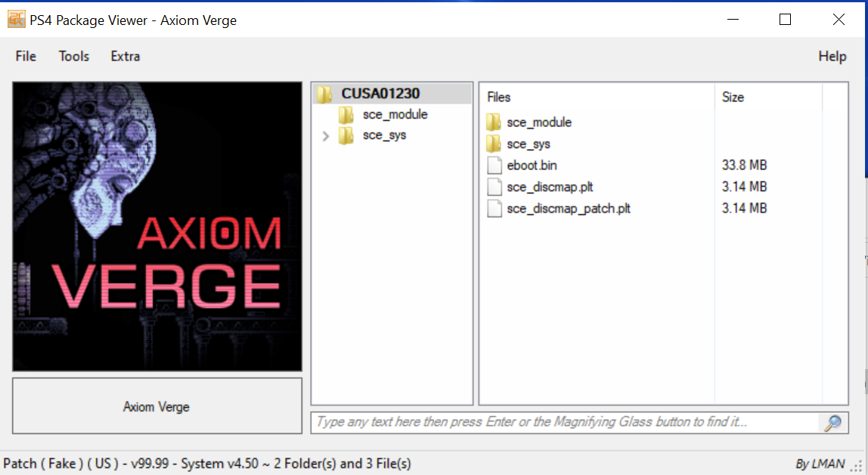Image resolution: width=868 pixels, height=475 pixels.
Task: Click the sce_sys folder icon in tree
Action: coord(346,135)
